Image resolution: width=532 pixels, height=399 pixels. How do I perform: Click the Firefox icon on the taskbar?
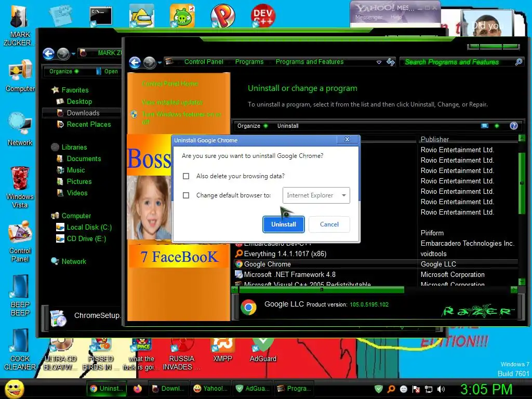137,389
